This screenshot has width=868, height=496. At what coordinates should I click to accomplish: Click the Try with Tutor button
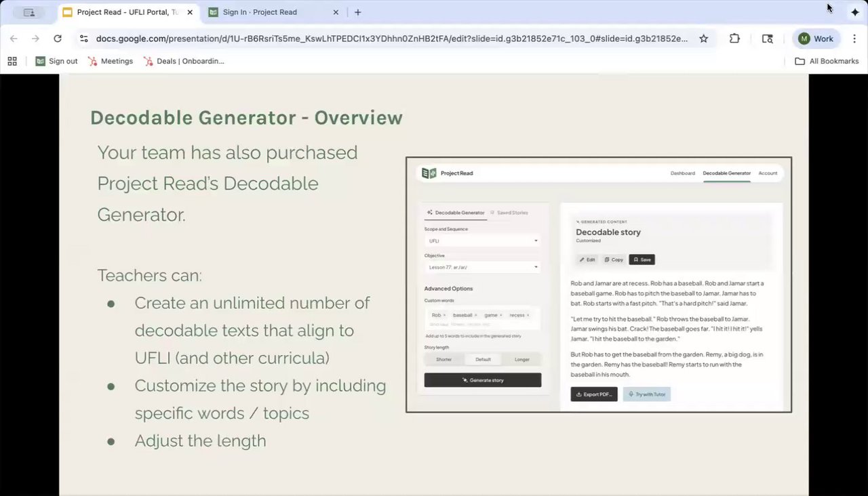[x=647, y=394]
